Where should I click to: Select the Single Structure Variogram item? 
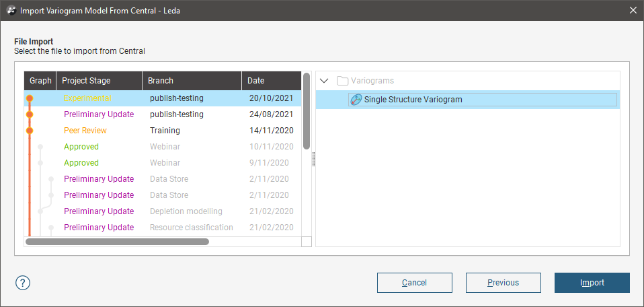click(x=413, y=100)
